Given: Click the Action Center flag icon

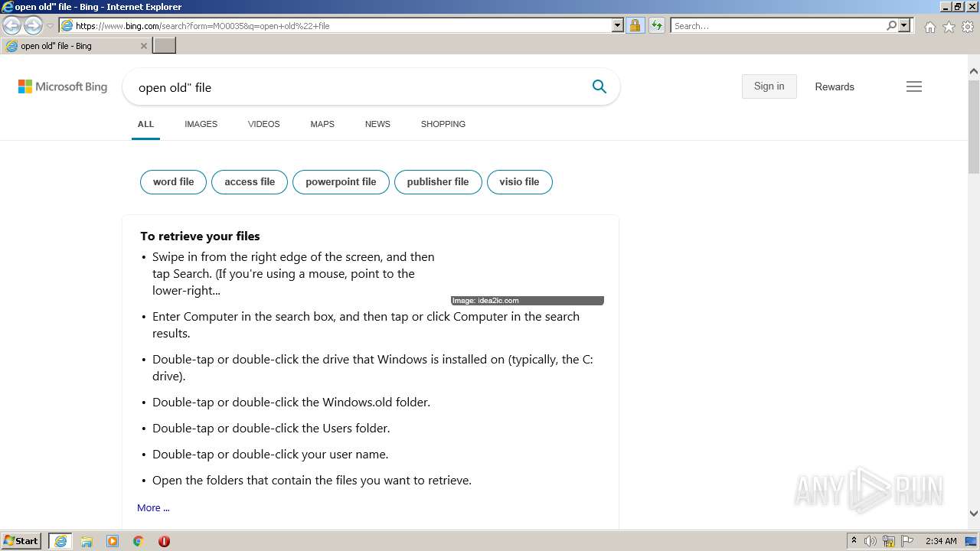Looking at the screenshot, I should coord(907,541).
